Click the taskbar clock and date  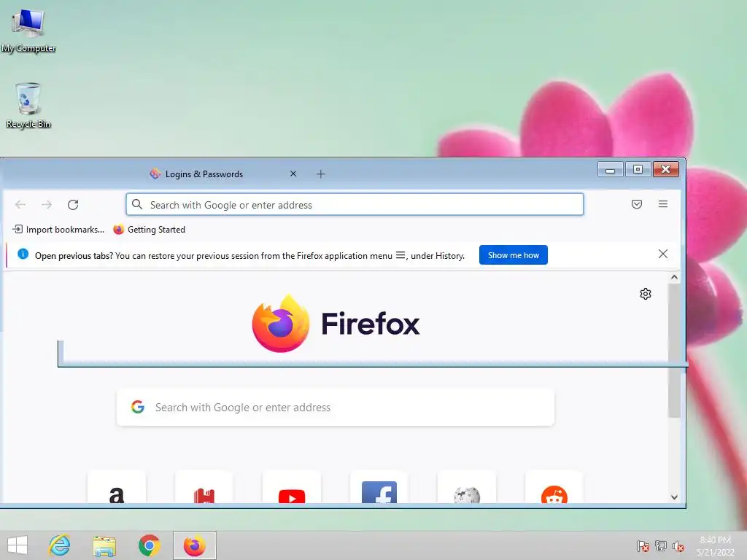716,545
